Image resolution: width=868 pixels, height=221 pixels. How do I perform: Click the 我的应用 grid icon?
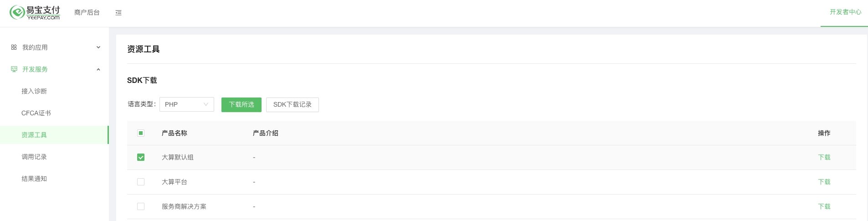(x=14, y=47)
